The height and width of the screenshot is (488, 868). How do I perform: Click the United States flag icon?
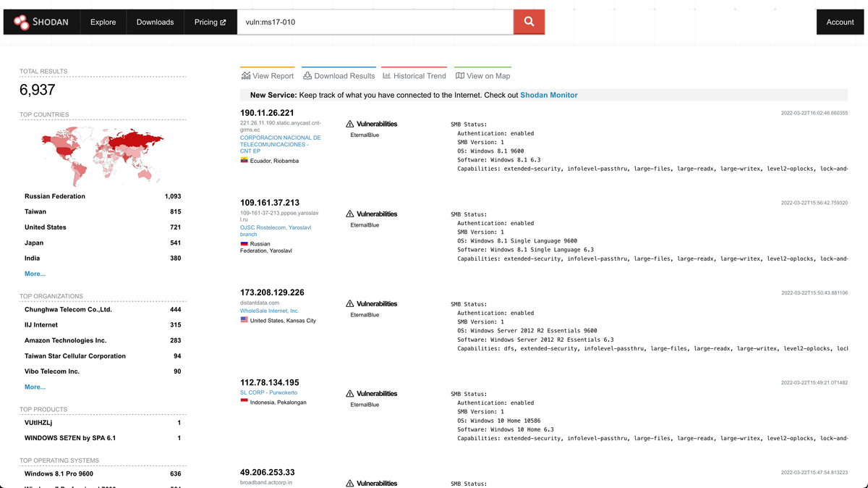244,320
